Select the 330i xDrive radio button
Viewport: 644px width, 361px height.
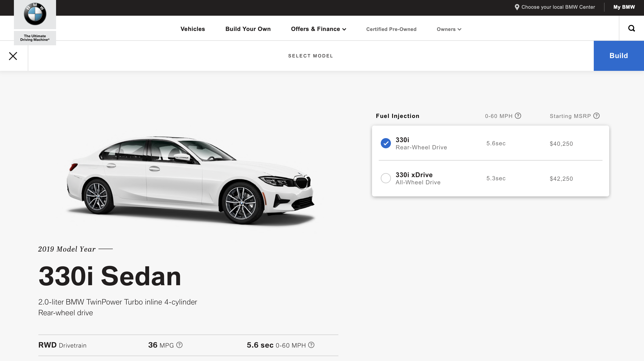tap(386, 178)
